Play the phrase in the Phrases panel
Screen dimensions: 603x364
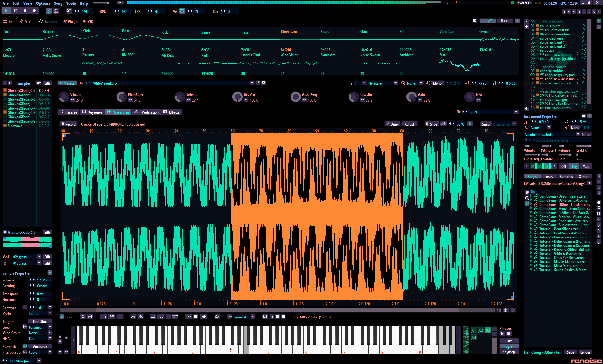503,334
